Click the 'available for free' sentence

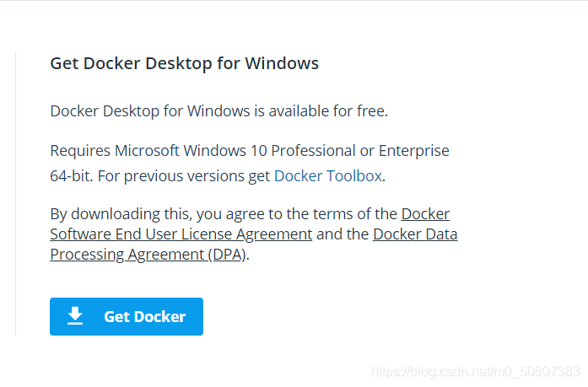(219, 111)
